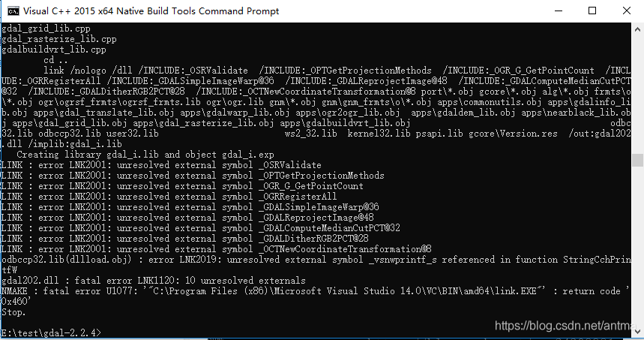
Task: Click the gdalbuildvrt_lib.cpp output line
Action: tap(43, 50)
